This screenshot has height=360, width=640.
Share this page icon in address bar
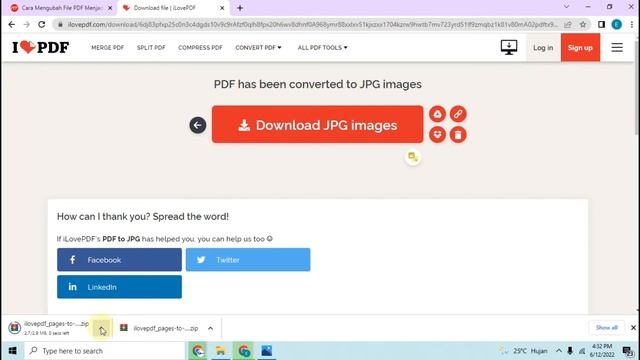click(568, 24)
